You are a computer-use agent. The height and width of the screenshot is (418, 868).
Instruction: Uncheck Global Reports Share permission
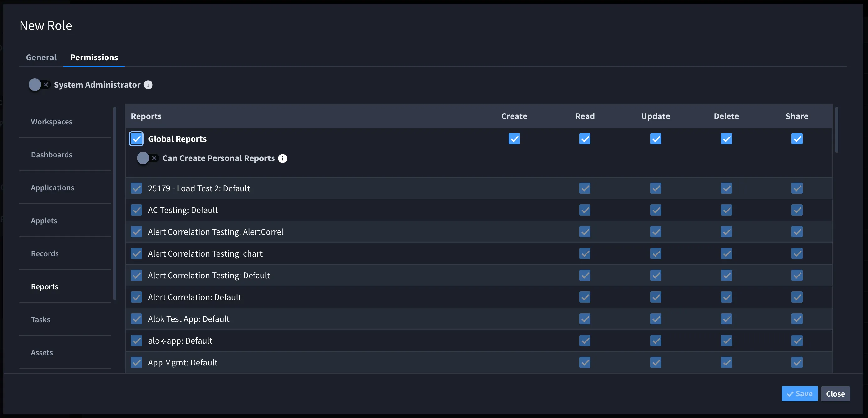point(797,139)
